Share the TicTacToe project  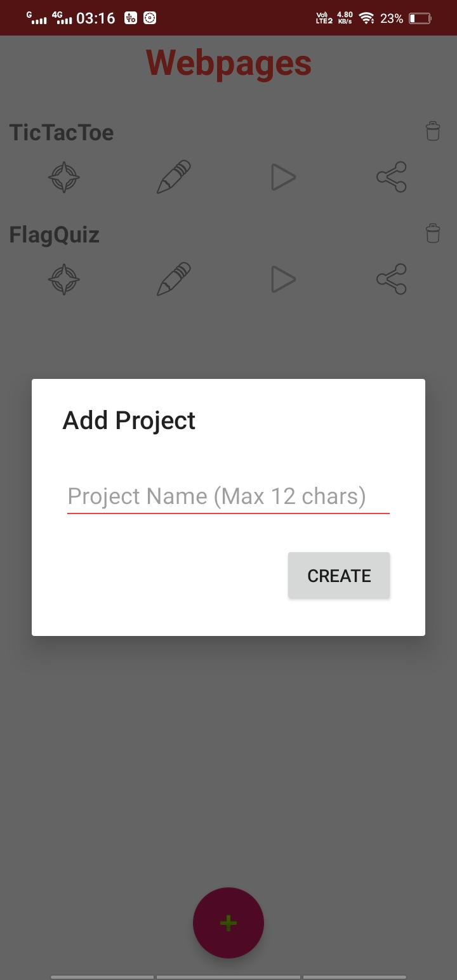click(392, 177)
